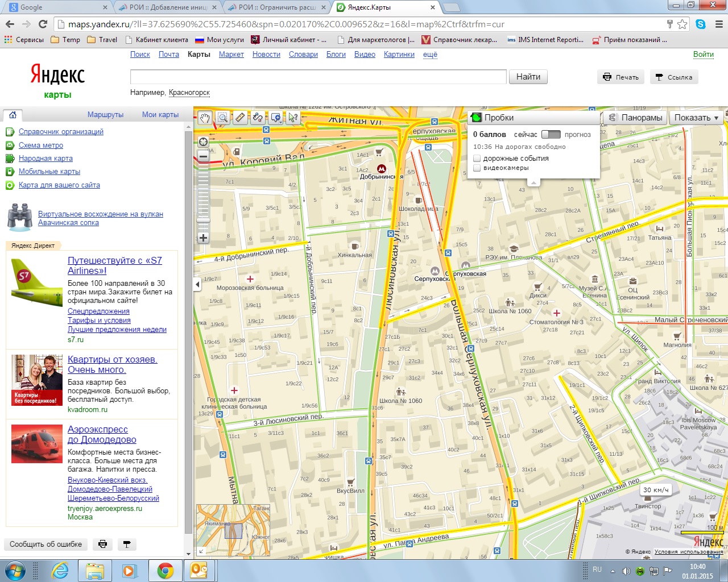Enable the дорожные события checkbox
Viewport: 728px width, 582px height.
tap(478, 159)
